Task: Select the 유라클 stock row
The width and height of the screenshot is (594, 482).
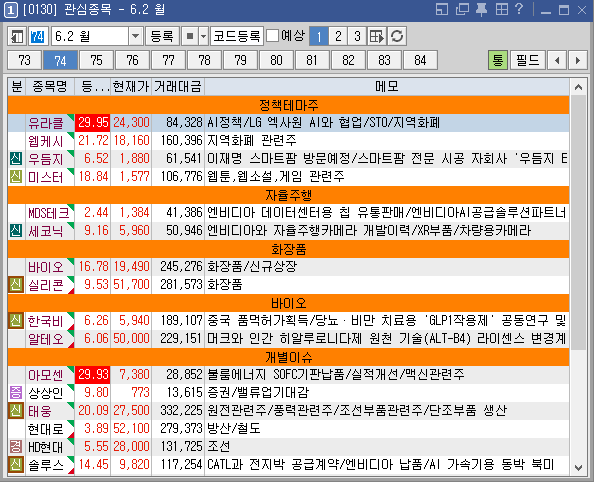Action: point(288,123)
